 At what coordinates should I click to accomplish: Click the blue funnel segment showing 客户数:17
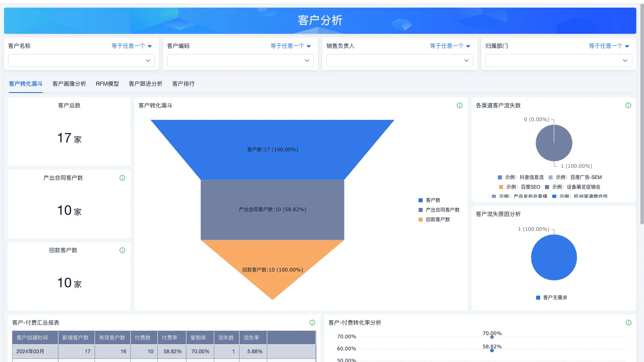coord(272,149)
